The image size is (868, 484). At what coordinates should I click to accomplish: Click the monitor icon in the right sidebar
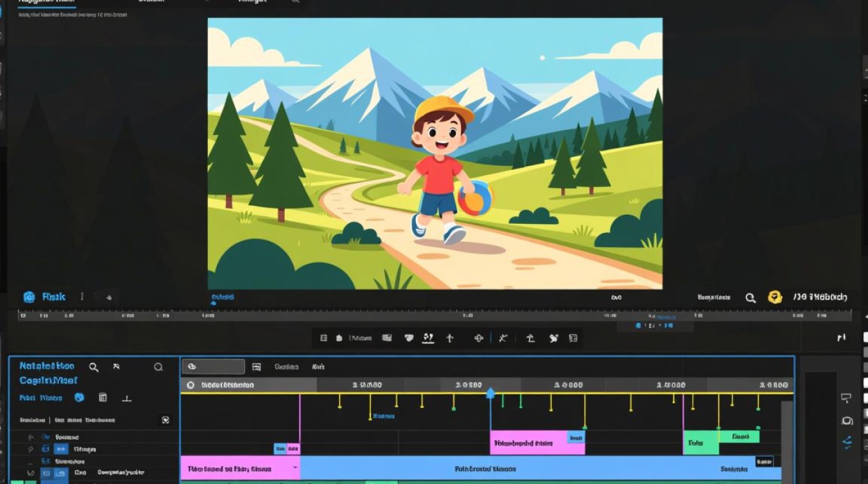coord(847,398)
